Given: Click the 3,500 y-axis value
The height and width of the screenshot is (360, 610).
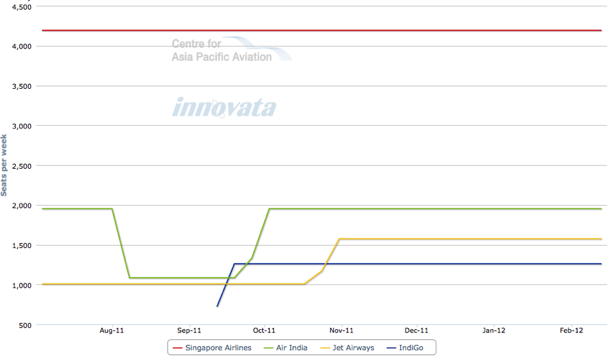Looking at the screenshot, I should tap(21, 86).
